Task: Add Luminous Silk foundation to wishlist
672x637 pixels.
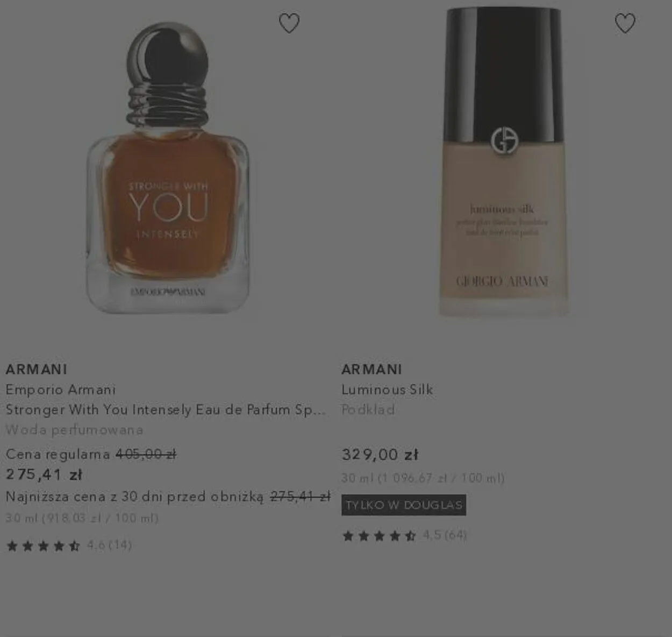Action: (x=625, y=23)
